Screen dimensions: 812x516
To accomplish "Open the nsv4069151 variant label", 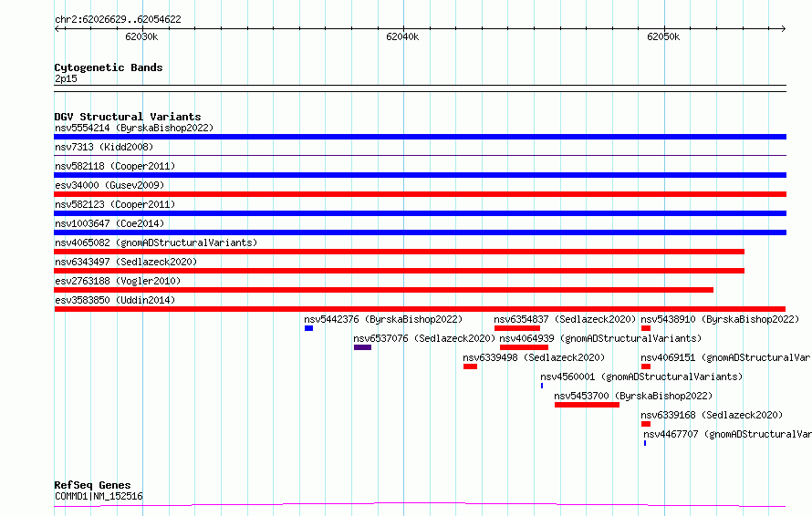I will click(726, 357).
